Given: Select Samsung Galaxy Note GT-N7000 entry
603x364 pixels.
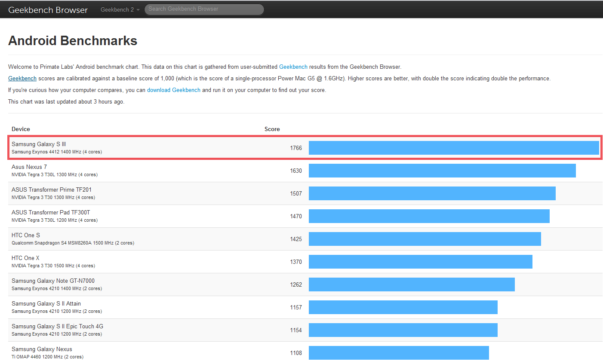Looking at the screenshot, I should pyautogui.click(x=53, y=281).
